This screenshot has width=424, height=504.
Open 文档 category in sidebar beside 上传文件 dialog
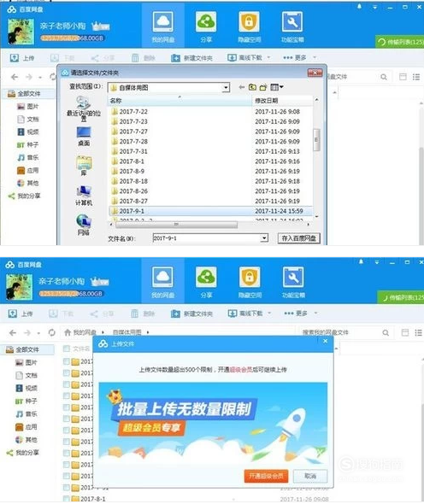[x=26, y=375]
